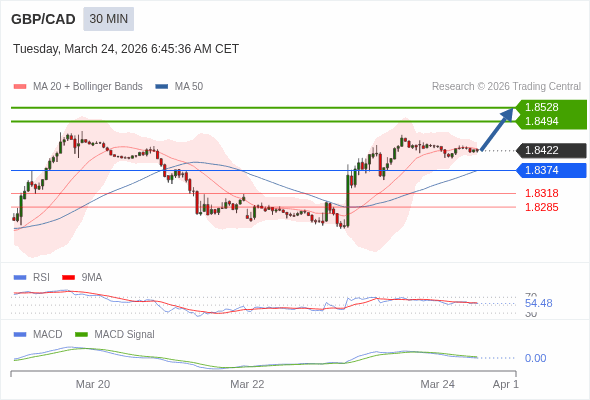Click the MA 20 + Bollinger Bands legend swatch
The width and height of the screenshot is (590, 400).
[x=20, y=87]
